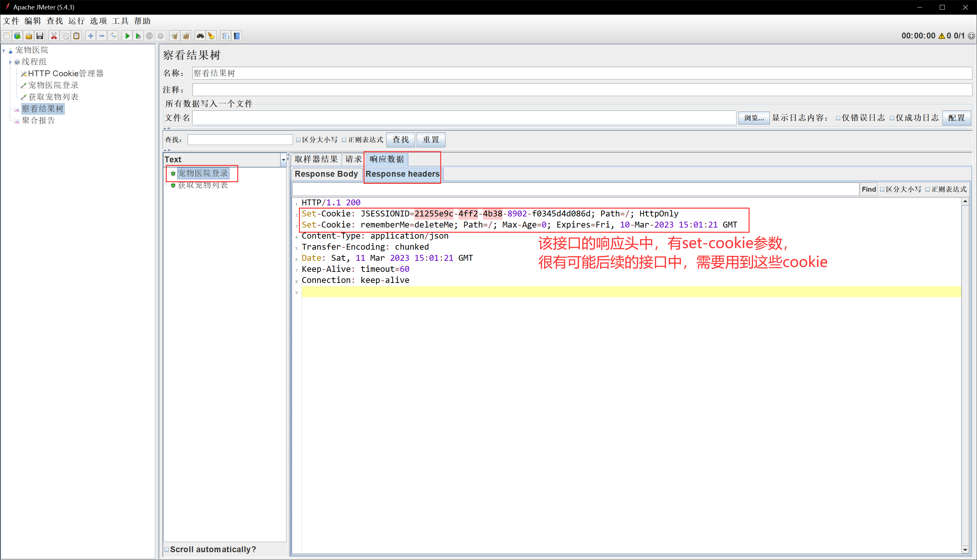Click the Start no pauses icon
The image size is (977, 560).
tap(138, 36)
